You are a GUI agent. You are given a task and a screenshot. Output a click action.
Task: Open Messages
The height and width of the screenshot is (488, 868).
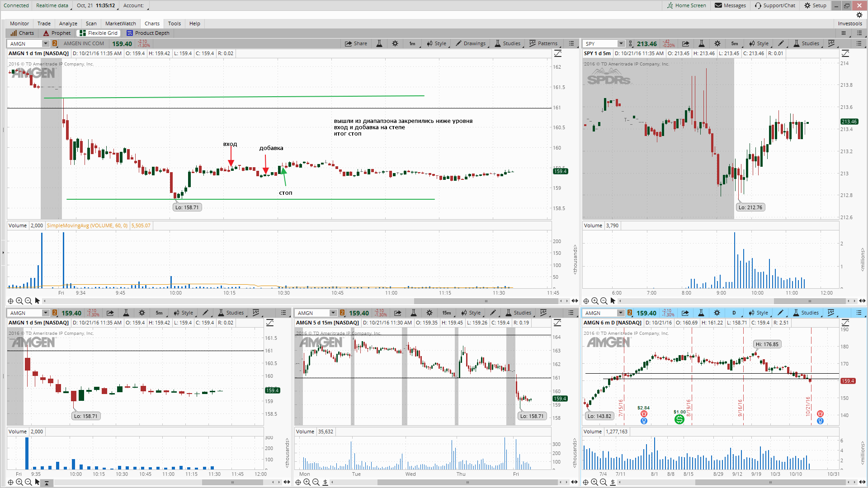pos(730,5)
